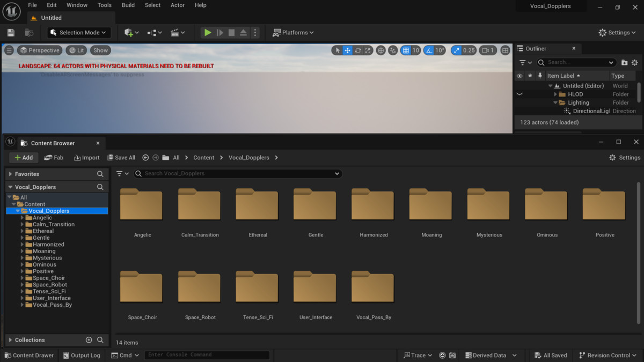Toggle rotation angle snapping

point(429,50)
